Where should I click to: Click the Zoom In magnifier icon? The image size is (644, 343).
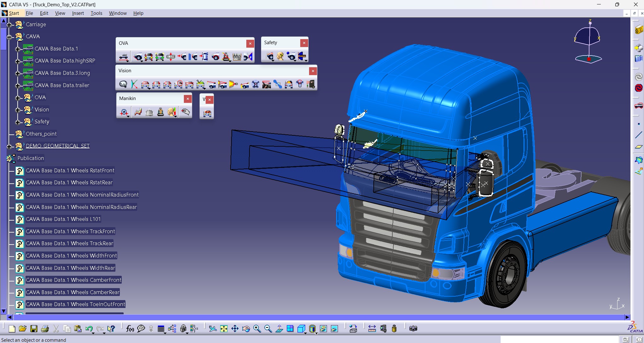click(x=257, y=329)
